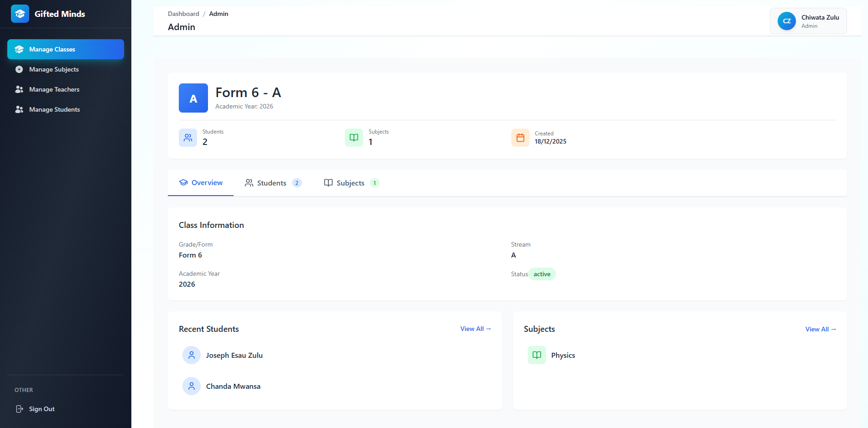
Task: Click the Students count icon on stats card
Action: [187, 137]
